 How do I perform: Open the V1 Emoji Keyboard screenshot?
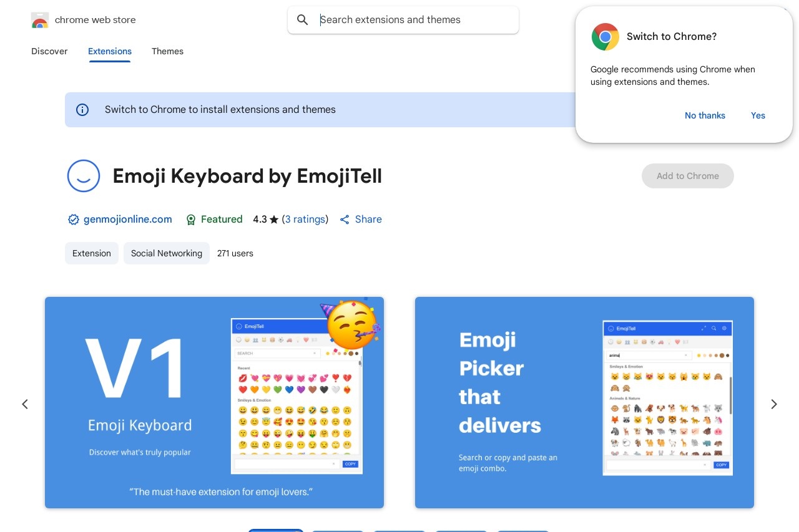[214, 402]
